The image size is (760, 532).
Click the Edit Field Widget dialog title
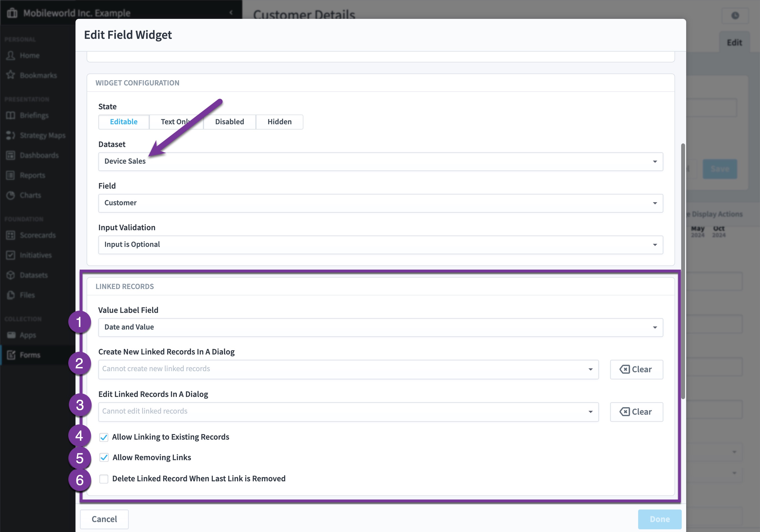(128, 35)
